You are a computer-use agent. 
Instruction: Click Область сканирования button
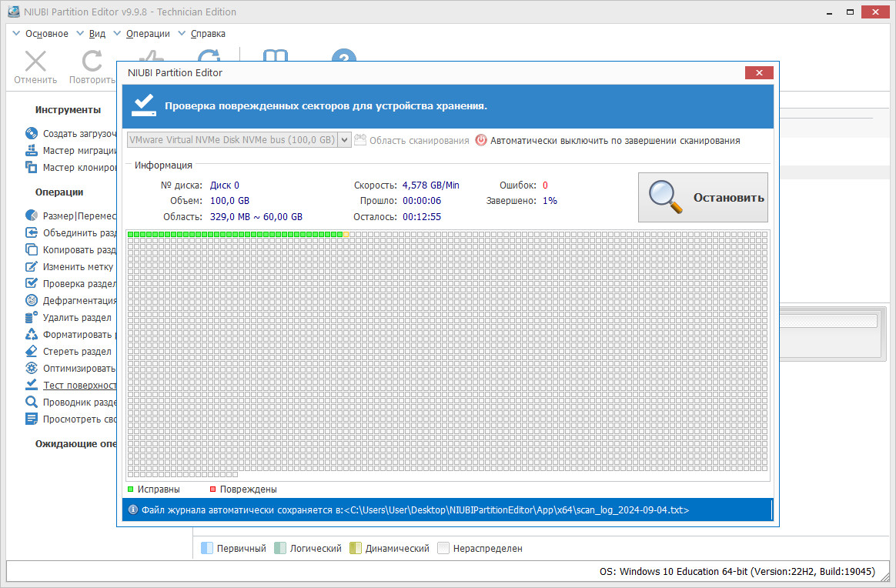coord(411,140)
